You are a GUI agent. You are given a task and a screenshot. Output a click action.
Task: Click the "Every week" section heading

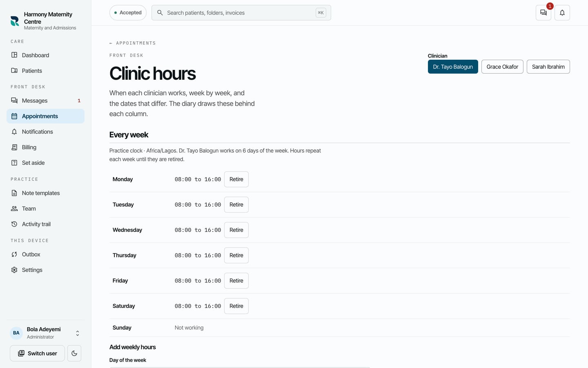(x=129, y=135)
